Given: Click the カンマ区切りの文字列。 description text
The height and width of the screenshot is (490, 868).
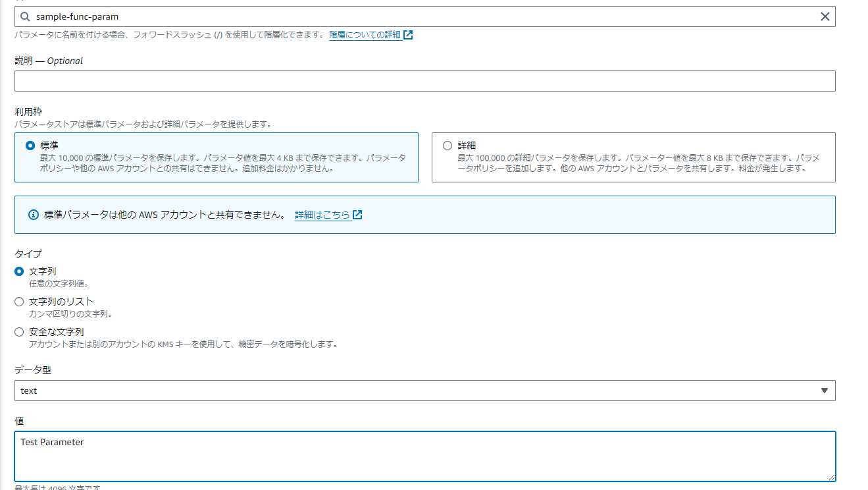Looking at the screenshot, I should click(x=71, y=314).
